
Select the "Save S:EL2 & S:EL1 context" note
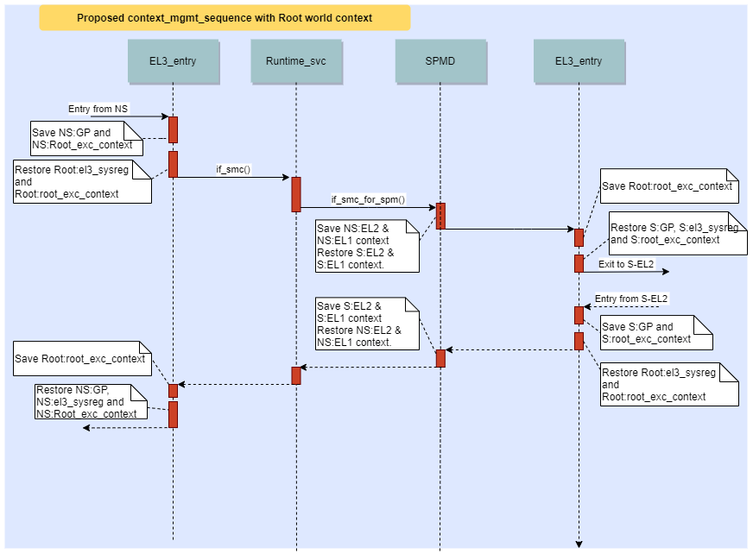pos(367,324)
